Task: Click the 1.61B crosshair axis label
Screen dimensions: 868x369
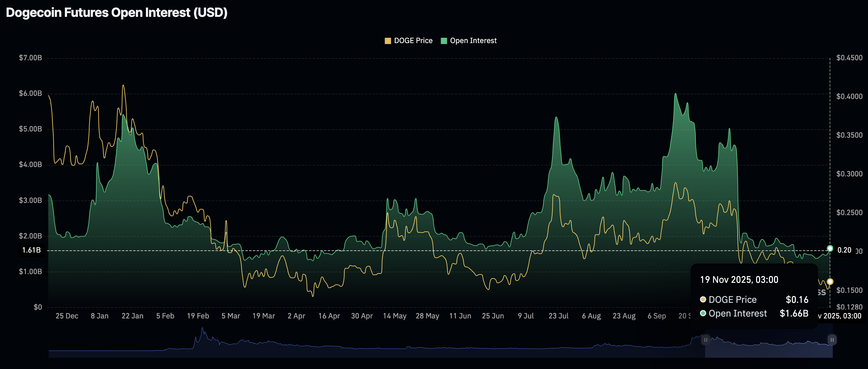Action: pyautogui.click(x=31, y=250)
